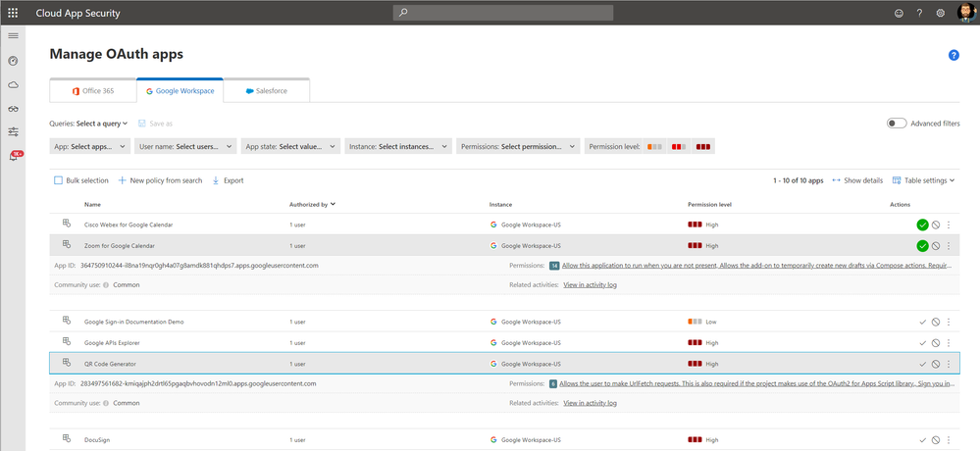Open the user profile avatar

click(x=965, y=13)
